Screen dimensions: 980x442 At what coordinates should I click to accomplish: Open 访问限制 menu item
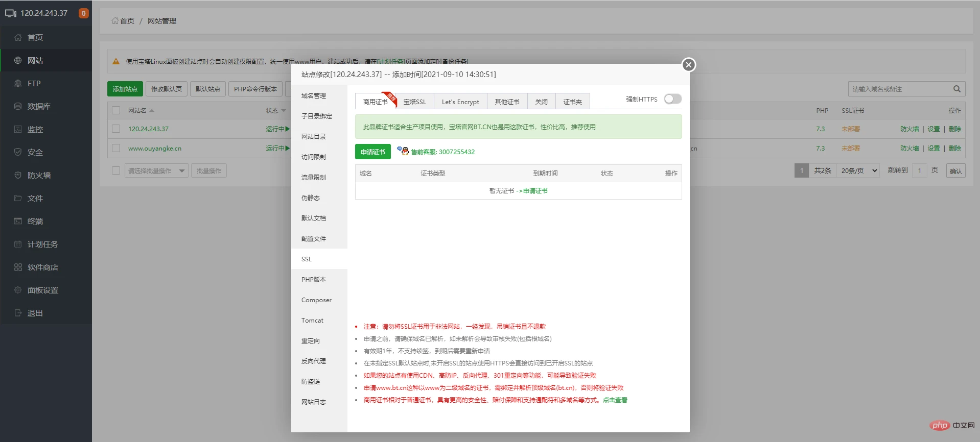coord(319,157)
